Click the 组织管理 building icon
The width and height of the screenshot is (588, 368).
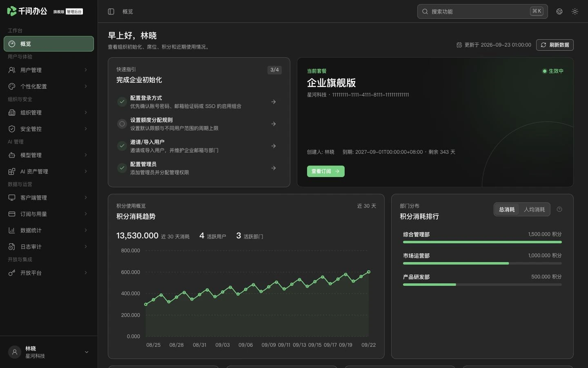point(12,112)
